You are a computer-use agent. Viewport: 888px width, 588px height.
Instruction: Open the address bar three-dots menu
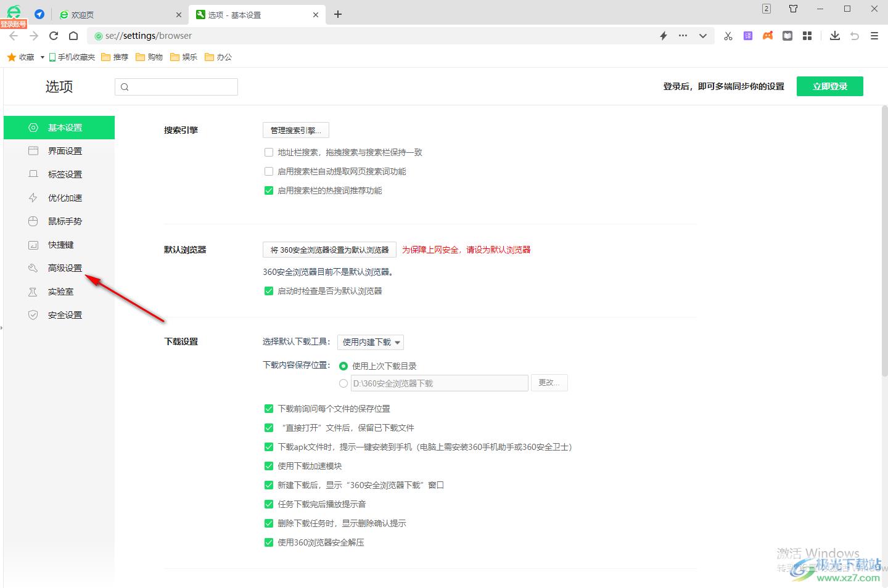coord(683,36)
